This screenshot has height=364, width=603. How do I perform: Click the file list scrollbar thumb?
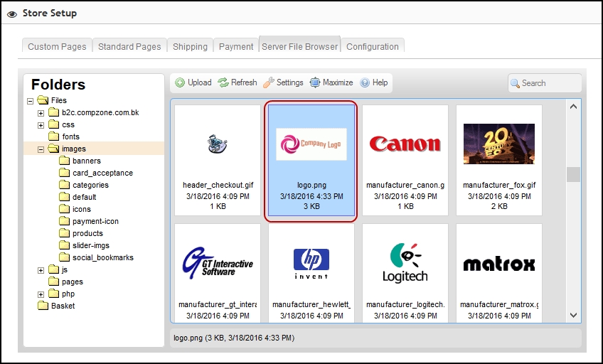pyautogui.click(x=573, y=174)
